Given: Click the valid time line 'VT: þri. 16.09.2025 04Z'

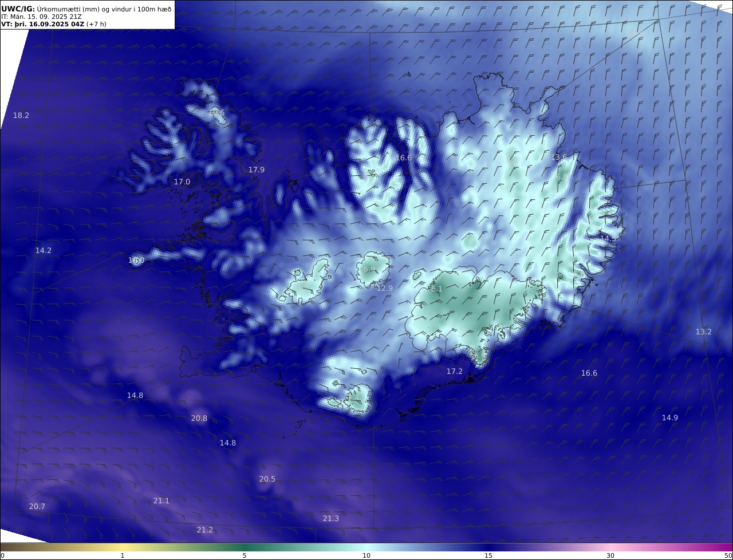Looking at the screenshot, I should point(43,24).
